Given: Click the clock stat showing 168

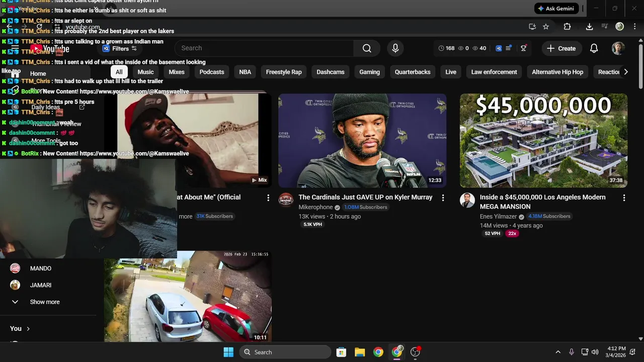Looking at the screenshot, I should coord(446,48).
